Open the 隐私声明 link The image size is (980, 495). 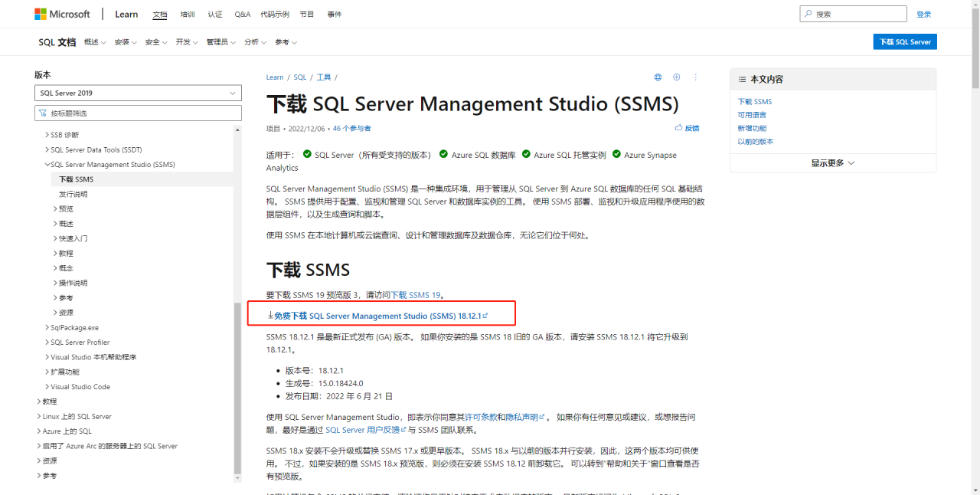click(525, 417)
